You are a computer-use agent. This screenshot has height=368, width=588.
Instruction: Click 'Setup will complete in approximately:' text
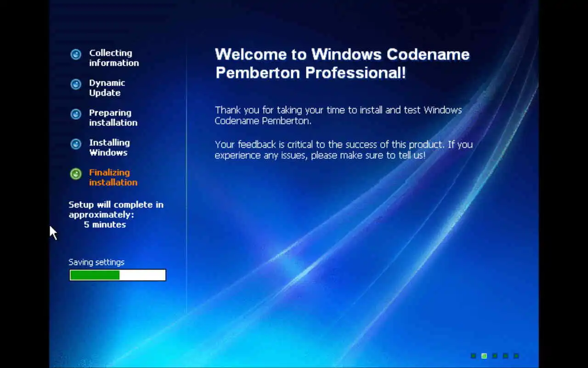pyautogui.click(x=116, y=210)
